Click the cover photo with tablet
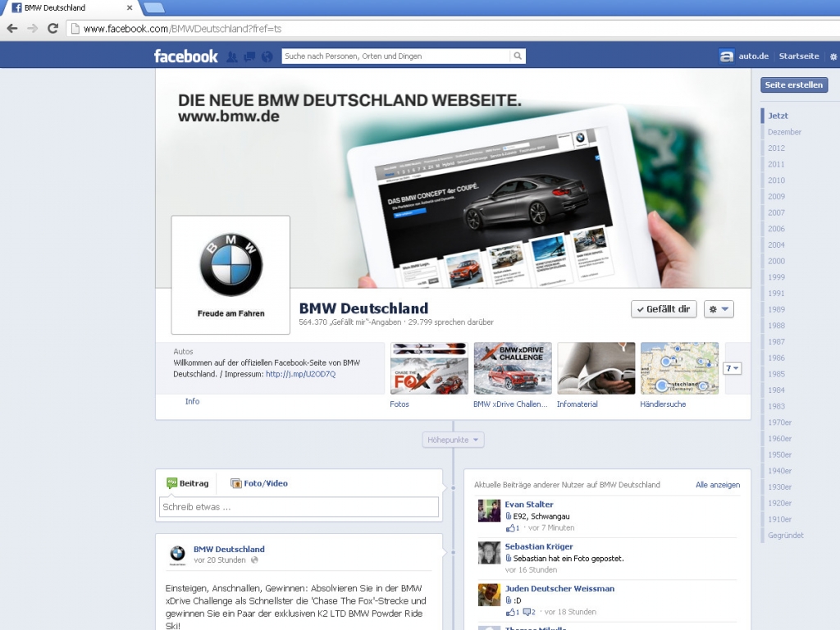Screen dimensions: 840x630 click(x=453, y=178)
